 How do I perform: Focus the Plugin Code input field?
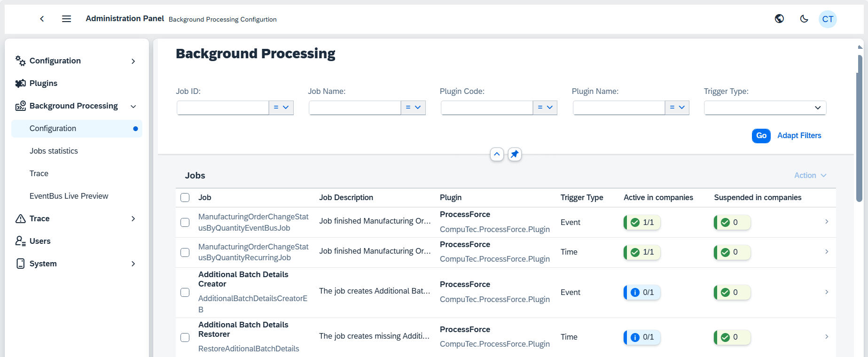pyautogui.click(x=487, y=108)
